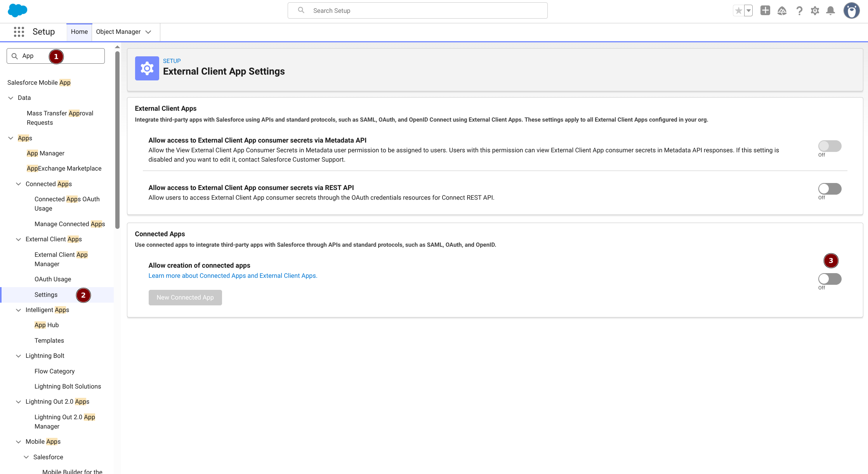The image size is (868, 474).
Task: Click the user avatar profile icon
Action: click(x=851, y=11)
